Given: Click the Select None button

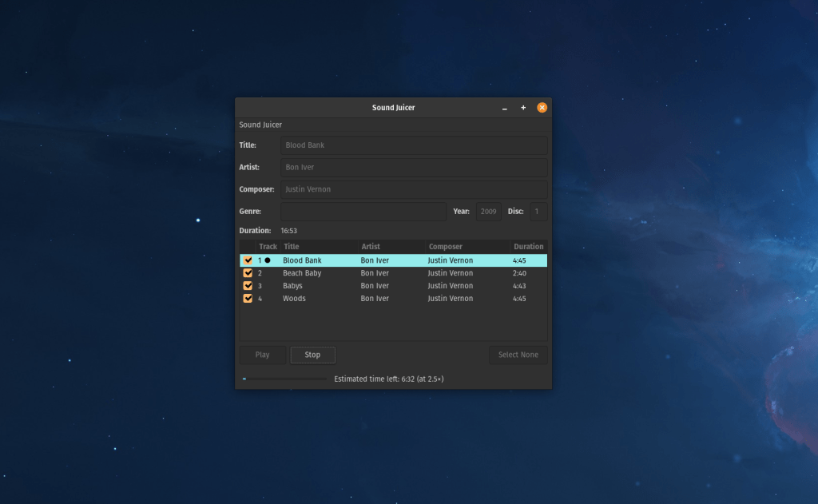Looking at the screenshot, I should [518, 355].
